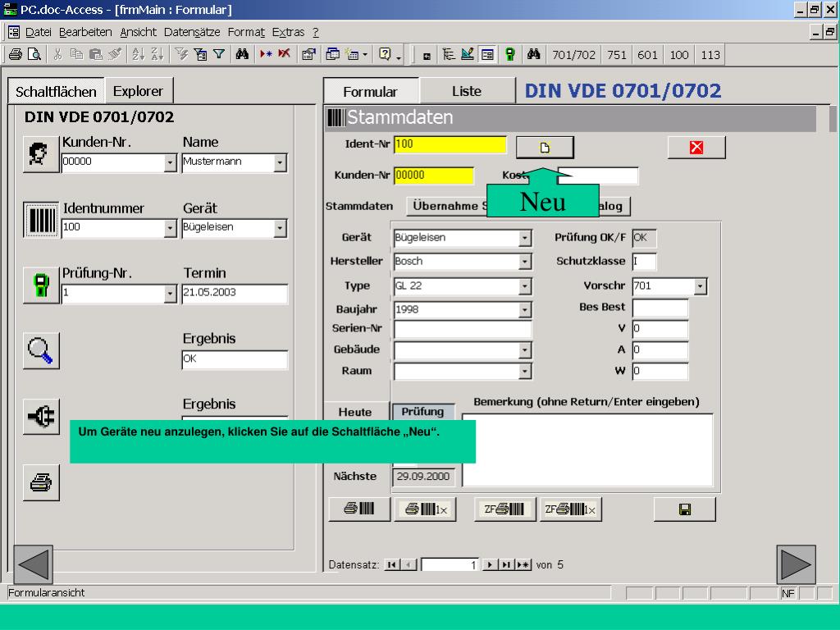
Task: Jump to the first record in the navigator
Action: (392, 564)
